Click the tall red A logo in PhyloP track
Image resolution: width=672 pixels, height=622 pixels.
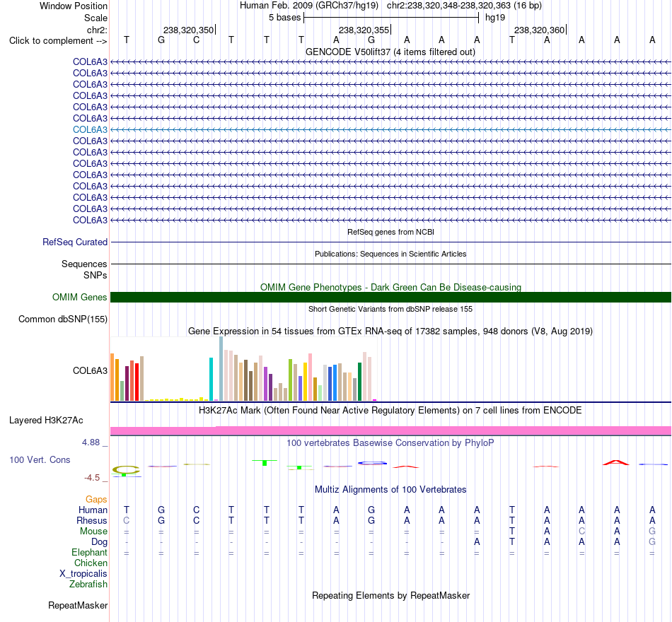coord(616,462)
